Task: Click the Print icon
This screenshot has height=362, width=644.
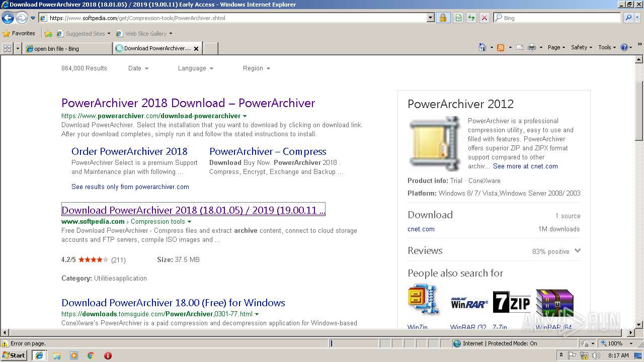Action: (x=532, y=47)
